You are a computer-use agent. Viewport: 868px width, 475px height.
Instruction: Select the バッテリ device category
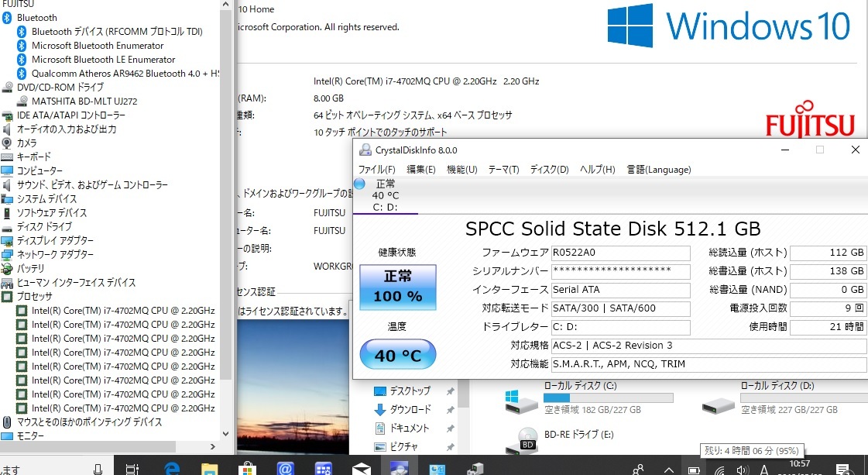(30, 268)
